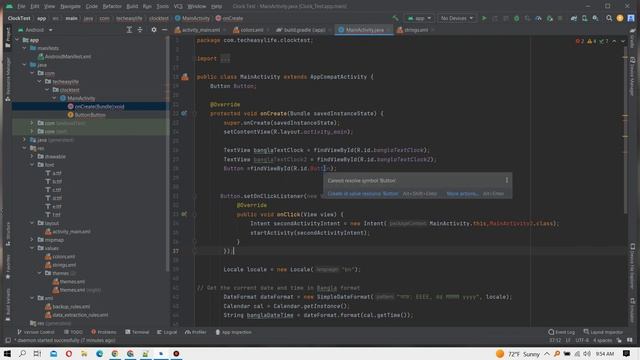The image size is (640, 360).
Task: Click the Make Project hammer icon
Action: coord(395,18)
